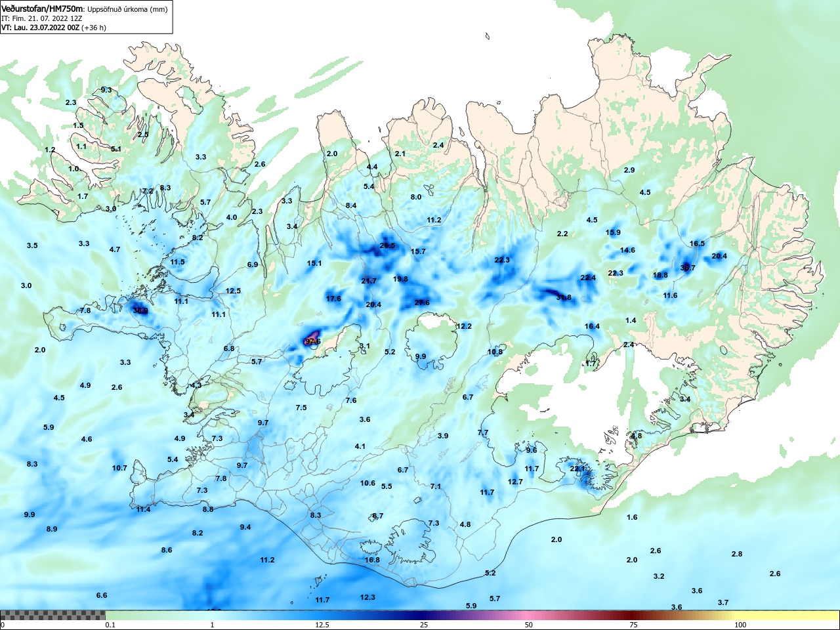Click the value 8.9 over the sea
This screenshot has height=630, width=840.
click(x=52, y=529)
